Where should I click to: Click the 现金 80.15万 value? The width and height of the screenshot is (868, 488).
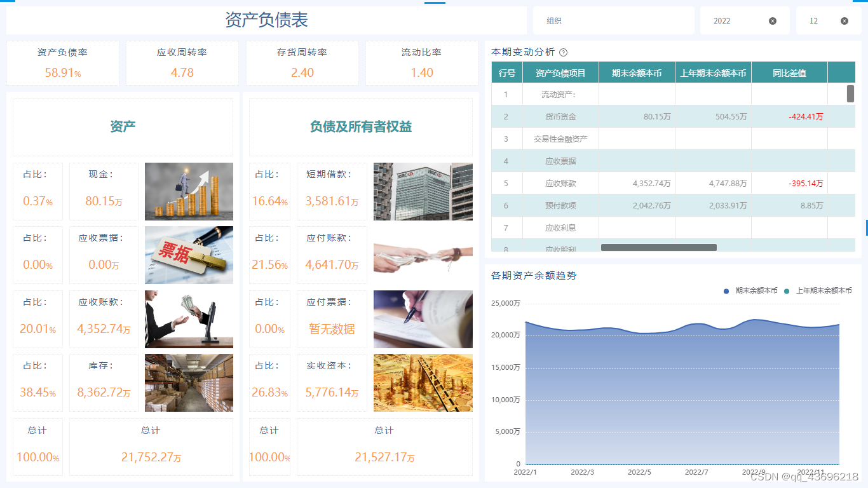[x=104, y=201]
